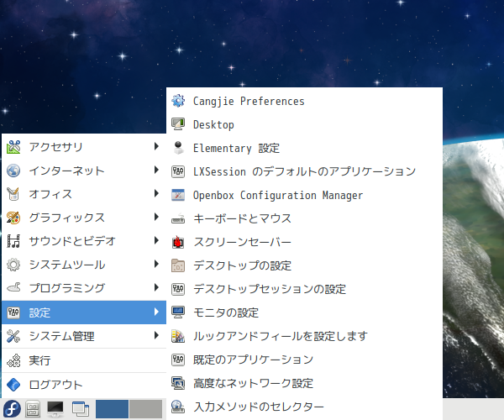Switch to the first blue workspace
Screen dimensions: 504x420
tap(112, 409)
